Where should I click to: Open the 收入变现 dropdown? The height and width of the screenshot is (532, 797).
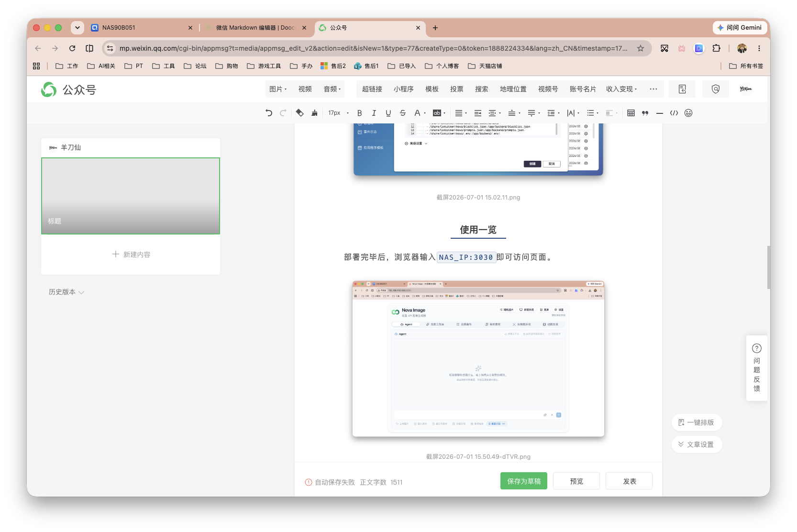[x=621, y=89]
